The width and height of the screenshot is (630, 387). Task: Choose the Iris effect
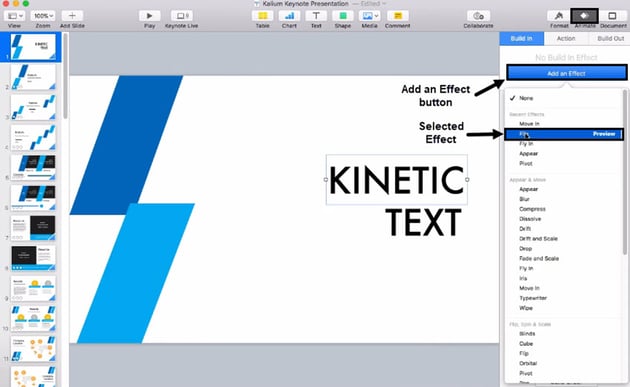[523, 278]
